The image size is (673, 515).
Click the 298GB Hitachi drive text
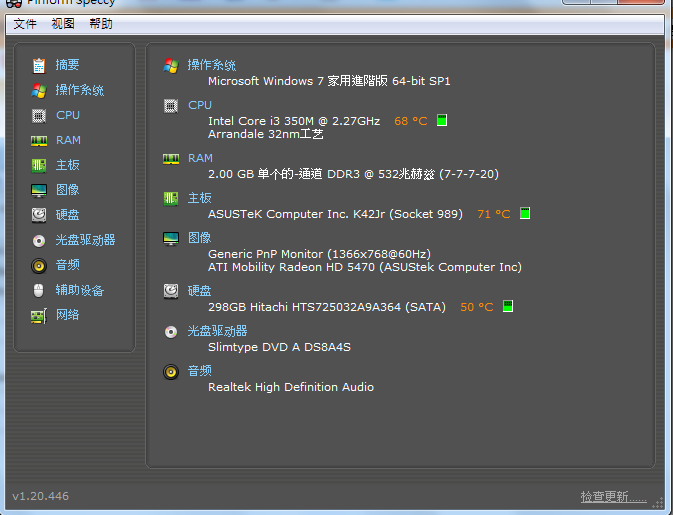(x=327, y=307)
